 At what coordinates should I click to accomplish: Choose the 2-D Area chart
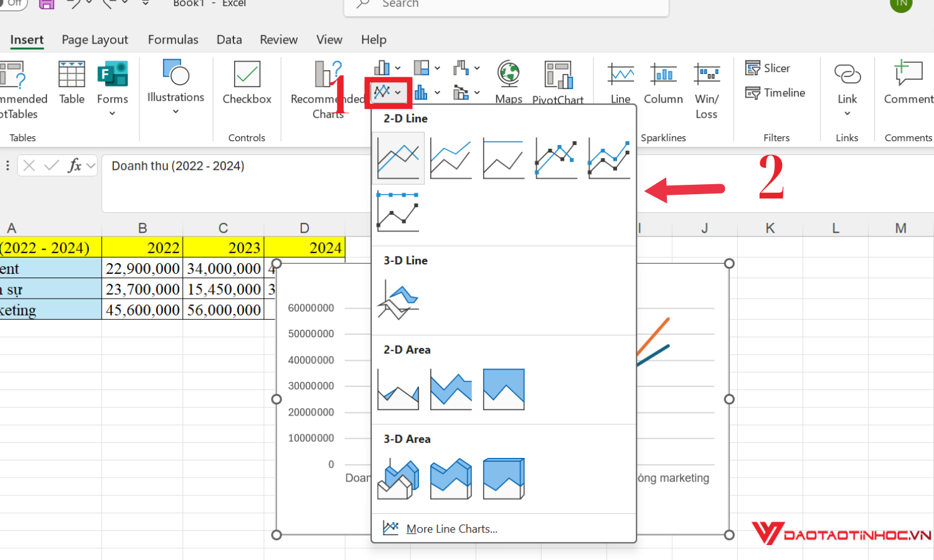[x=399, y=390]
